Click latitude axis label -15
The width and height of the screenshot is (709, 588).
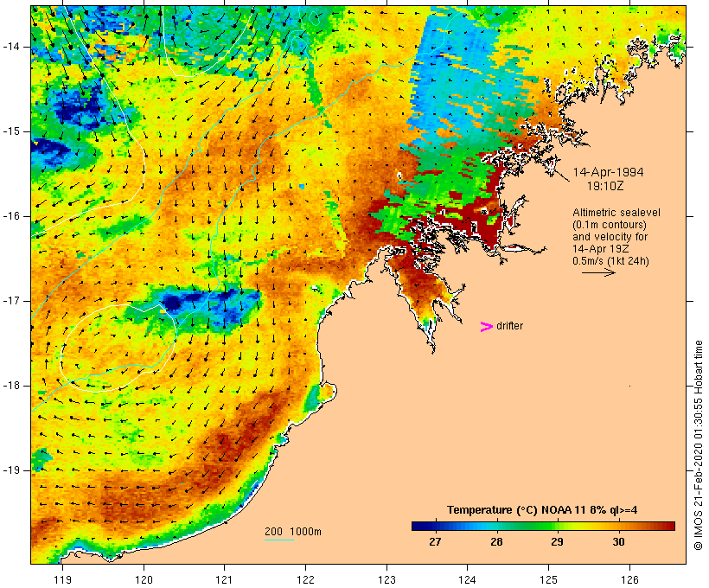coord(11,131)
